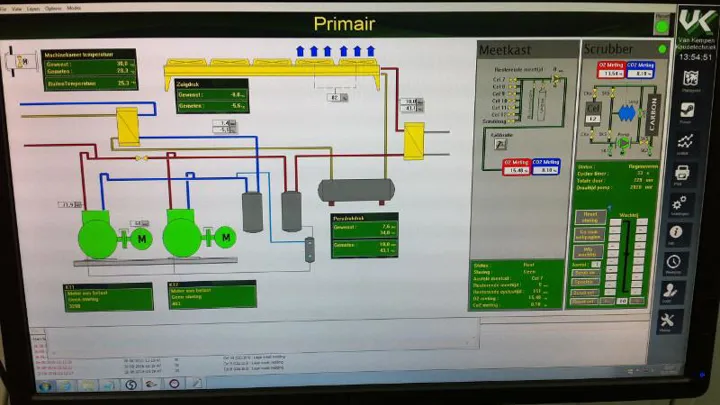Click the Zuigdruk Gewenst value field
The height and width of the screenshot is (405, 720).
pyautogui.click(x=238, y=94)
